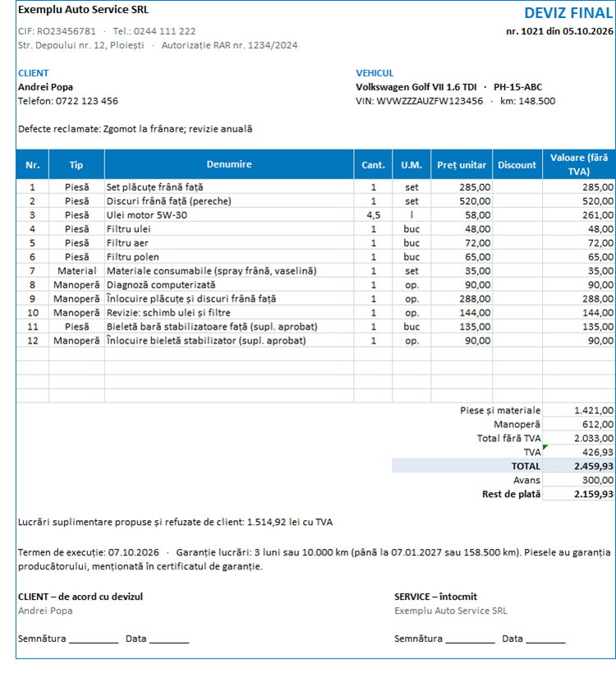This screenshot has height=673, width=616.
Task: Click the Termen de execuție warranty paragraph
Action: (314, 560)
